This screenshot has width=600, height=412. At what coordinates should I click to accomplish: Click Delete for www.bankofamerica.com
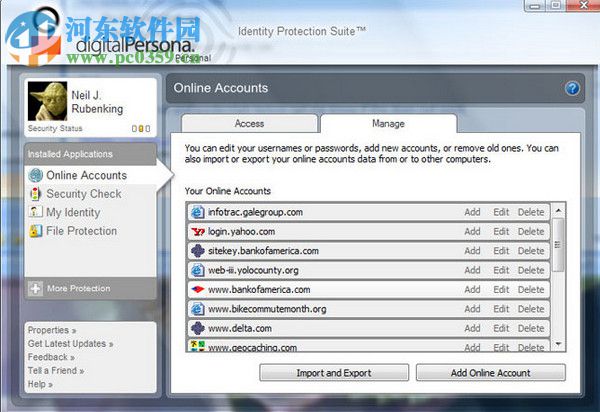531,290
